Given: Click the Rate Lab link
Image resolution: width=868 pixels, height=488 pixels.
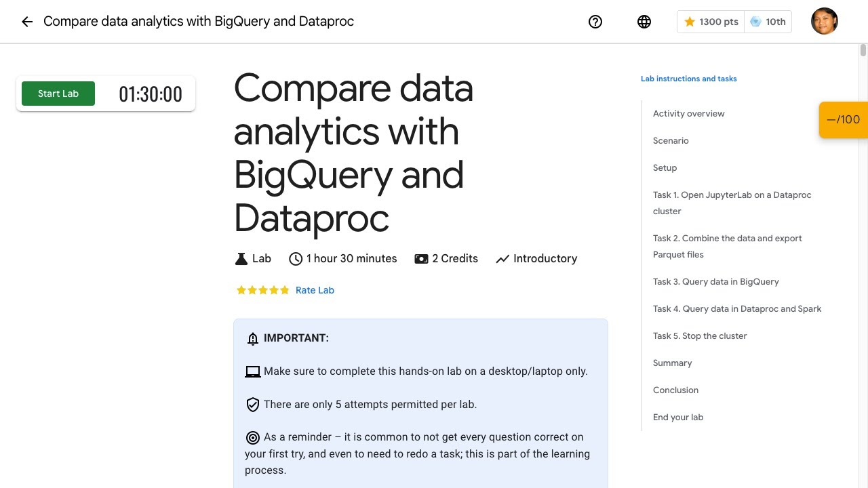Looking at the screenshot, I should 315,290.
